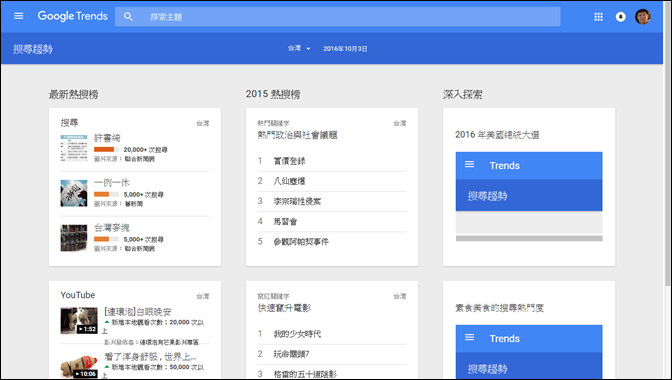Open the 台灣 region dropdown
The height and width of the screenshot is (380, 672).
[x=299, y=48]
